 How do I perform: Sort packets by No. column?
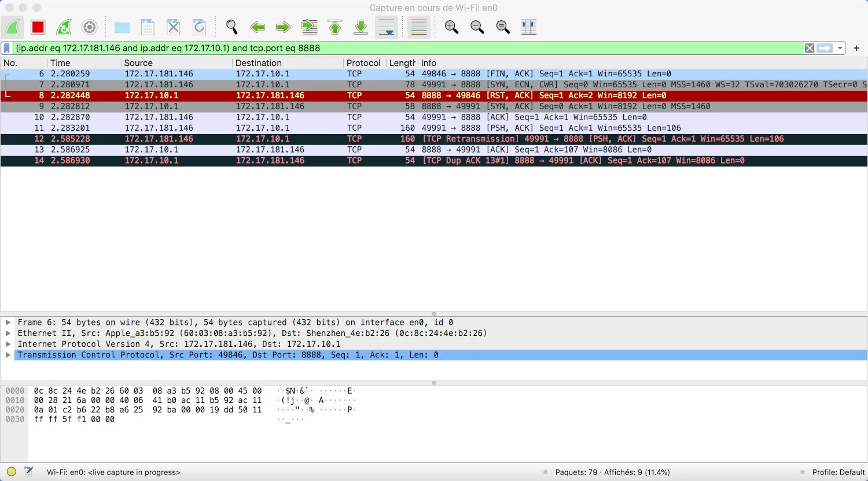tap(24, 63)
